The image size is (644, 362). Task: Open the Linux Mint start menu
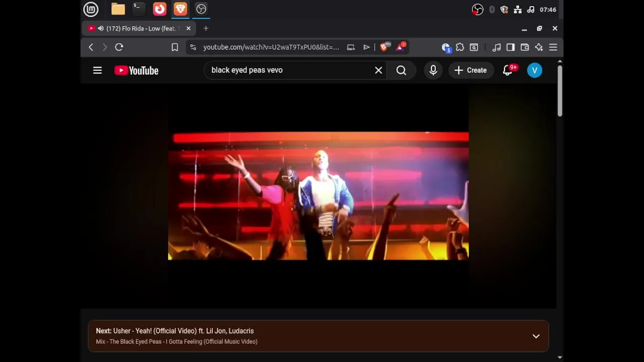coord(91,9)
